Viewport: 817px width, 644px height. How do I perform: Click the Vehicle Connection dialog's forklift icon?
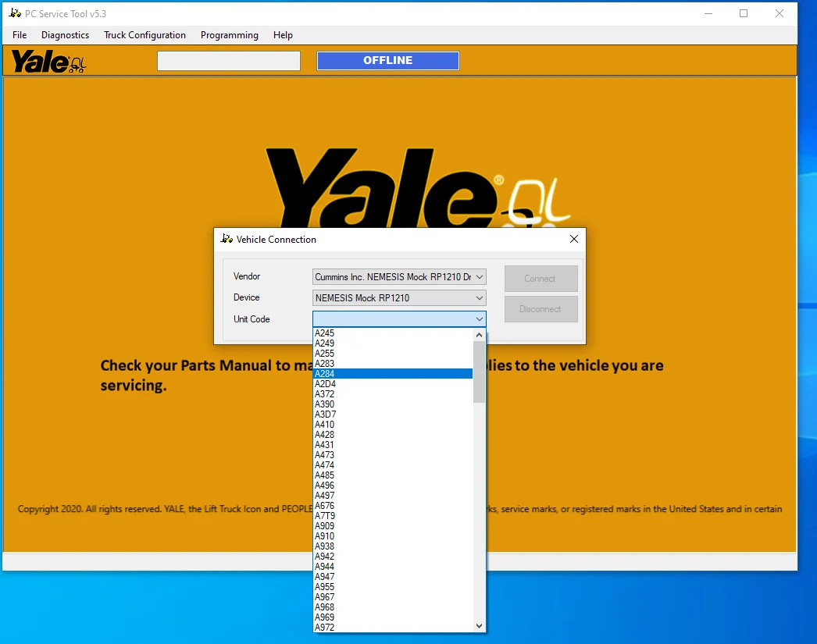(x=227, y=240)
